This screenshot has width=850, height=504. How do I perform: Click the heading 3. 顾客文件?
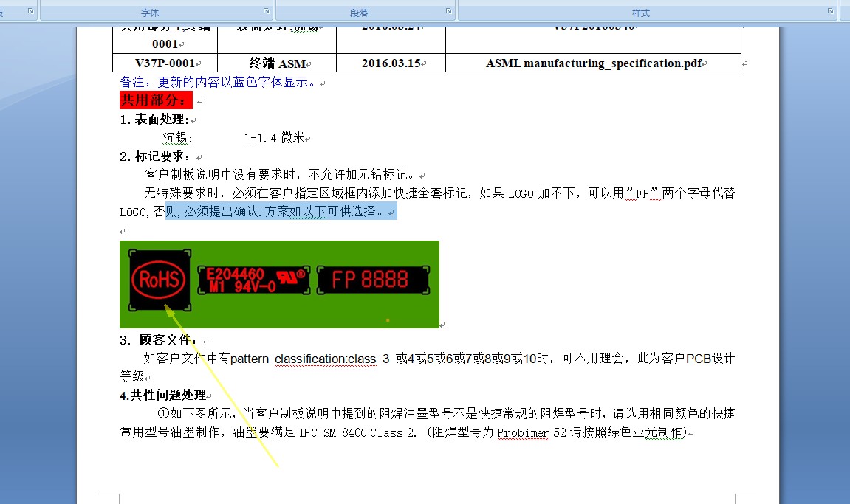[158, 339]
